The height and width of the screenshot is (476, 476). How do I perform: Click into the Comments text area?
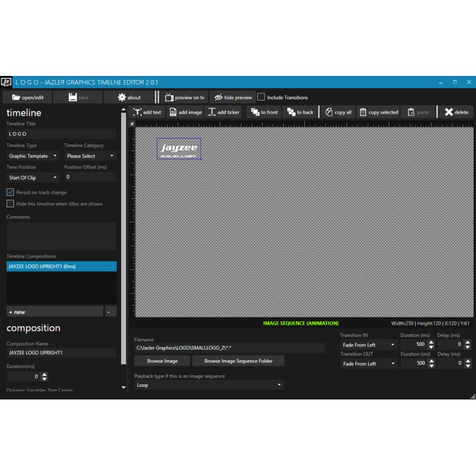point(61,236)
